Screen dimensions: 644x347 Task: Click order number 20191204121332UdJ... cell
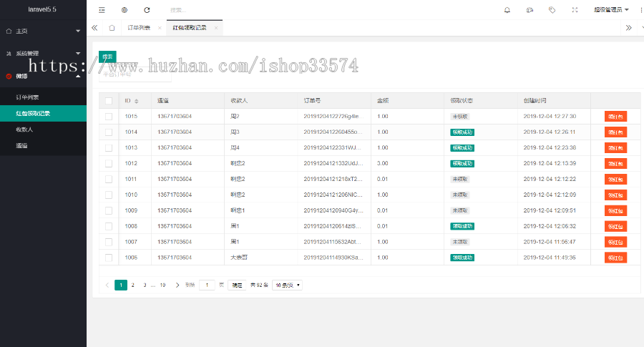click(333, 163)
